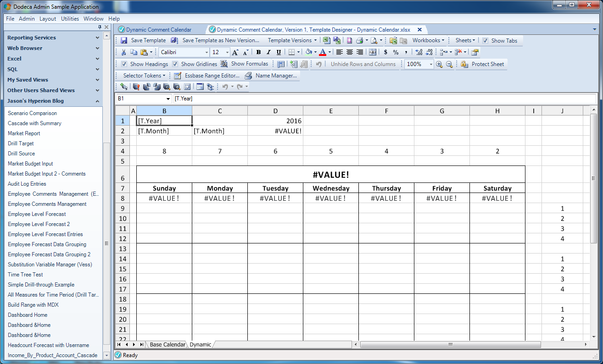This screenshot has height=364, width=603.
Task: Toggle the Show Gridlines checkbox
Action: (x=175, y=64)
